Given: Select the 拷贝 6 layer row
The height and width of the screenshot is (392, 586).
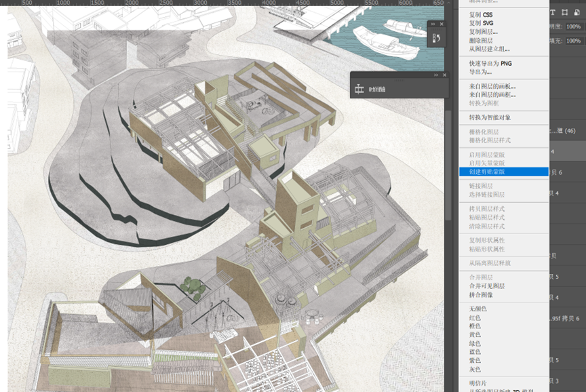Looking at the screenshot, I should (567, 172).
